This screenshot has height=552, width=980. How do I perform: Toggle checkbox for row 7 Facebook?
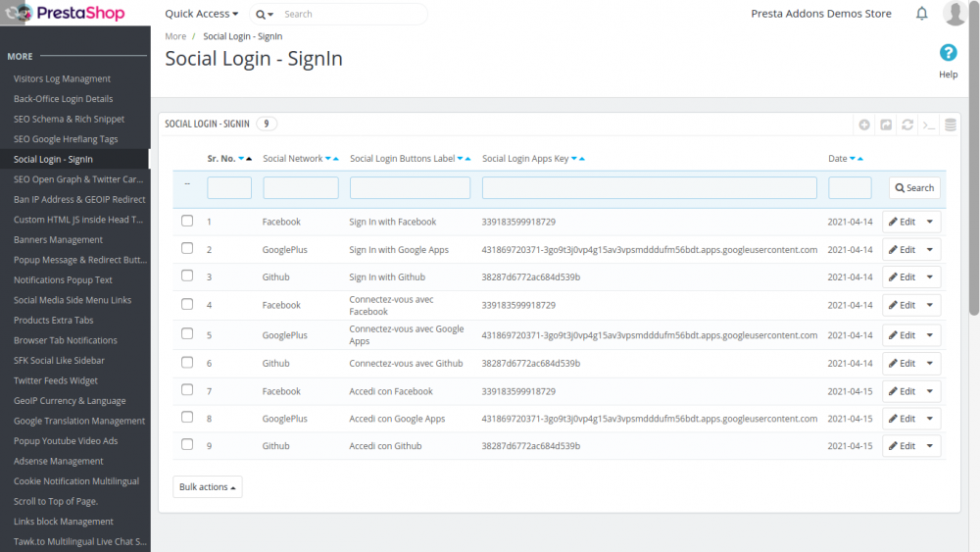[x=187, y=390]
